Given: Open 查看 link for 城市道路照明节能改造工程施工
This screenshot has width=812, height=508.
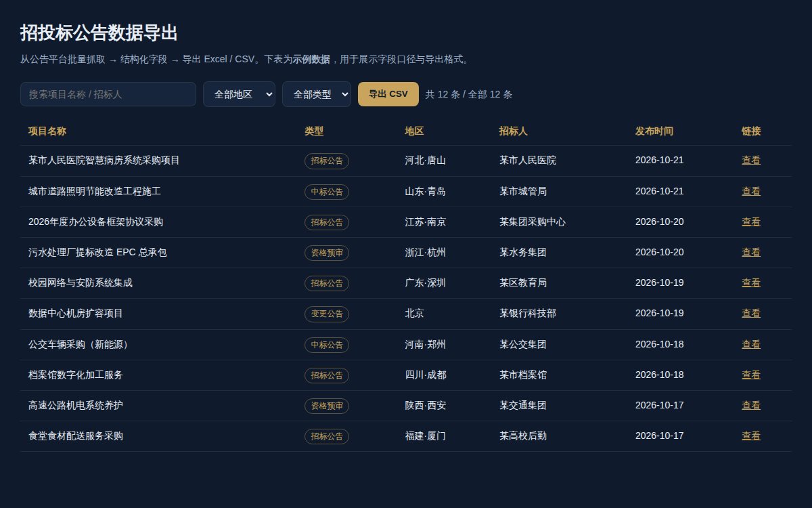Looking at the screenshot, I should point(751,192).
